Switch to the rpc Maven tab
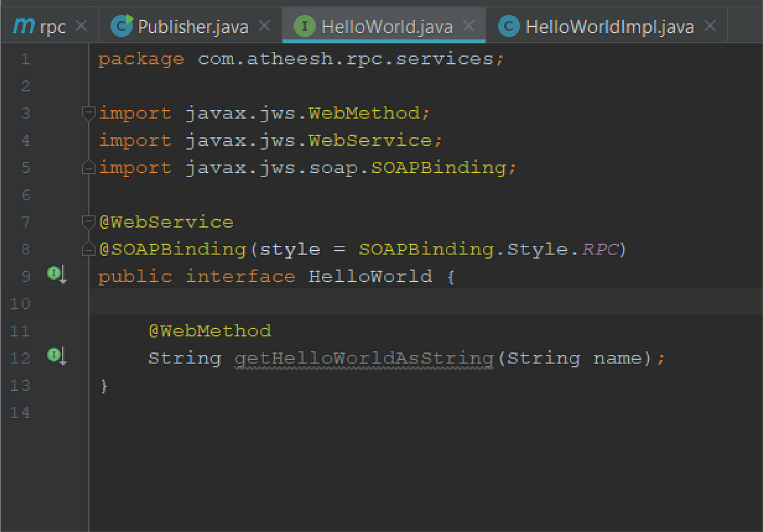 point(50,26)
